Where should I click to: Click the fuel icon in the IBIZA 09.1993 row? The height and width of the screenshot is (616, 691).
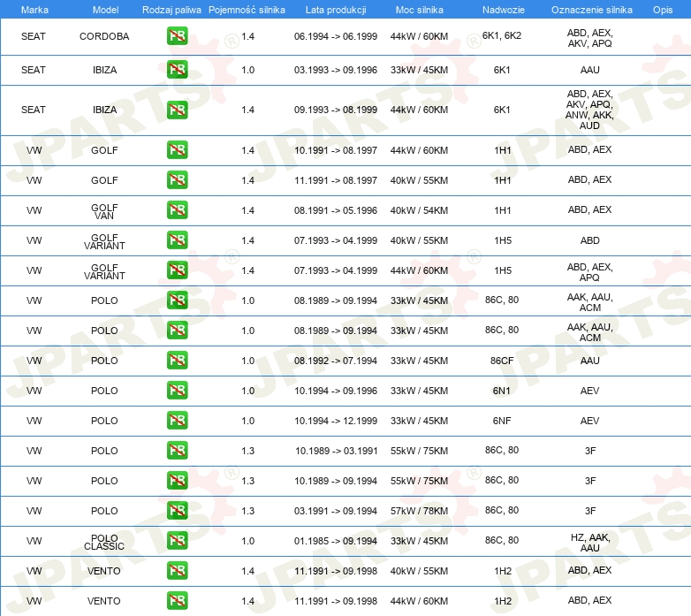coord(177,110)
